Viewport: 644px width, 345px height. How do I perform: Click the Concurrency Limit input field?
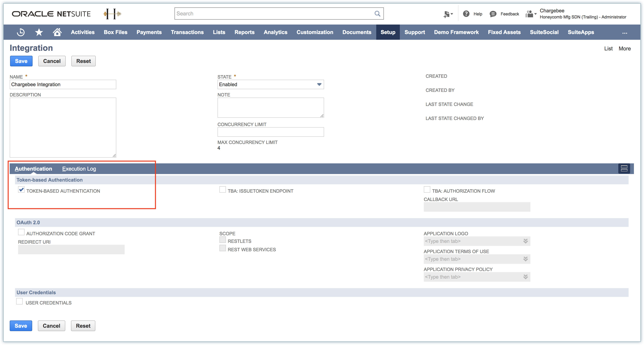tap(270, 132)
